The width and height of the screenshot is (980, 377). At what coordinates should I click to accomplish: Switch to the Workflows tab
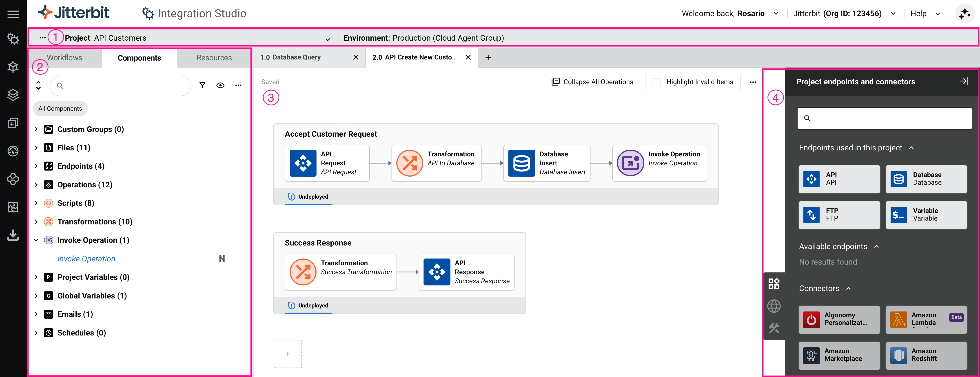pyautogui.click(x=64, y=58)
